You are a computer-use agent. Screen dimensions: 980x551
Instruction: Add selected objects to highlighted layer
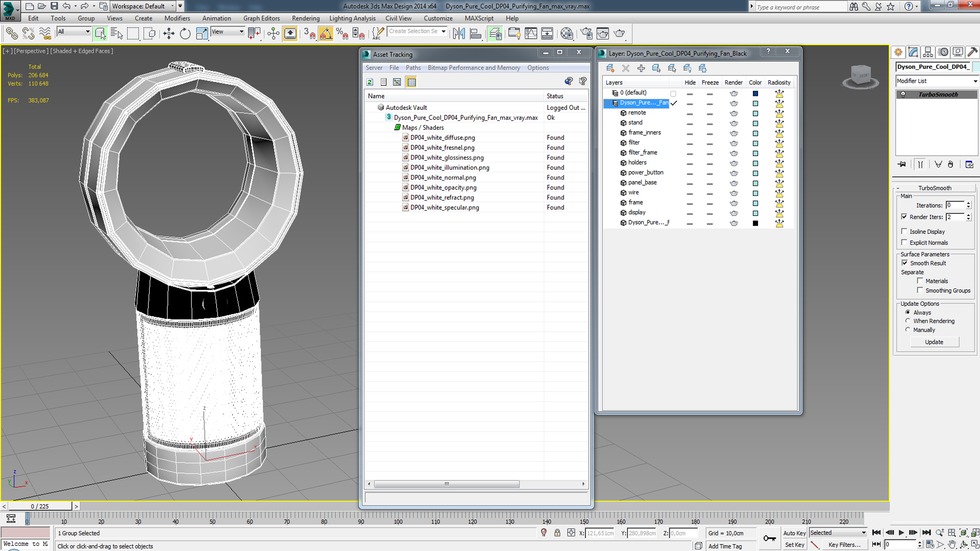pyautogui.click(x=641, y=68)
